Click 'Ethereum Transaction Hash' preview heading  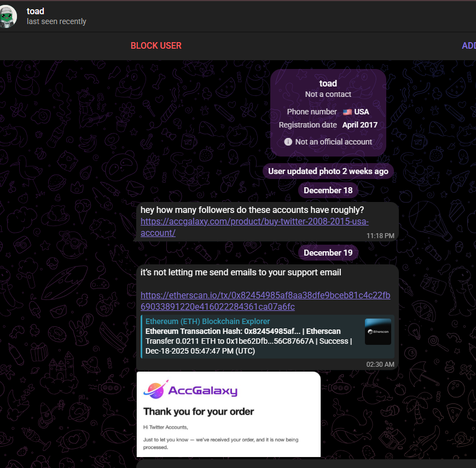pos(243,331)
